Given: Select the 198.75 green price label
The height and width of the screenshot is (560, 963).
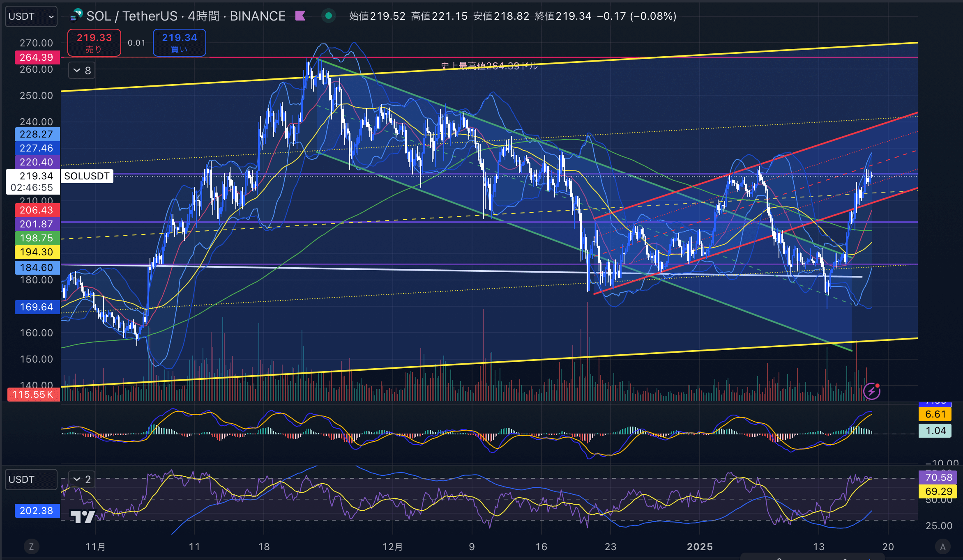Looking at the screenshot, I should pos(37,238).
